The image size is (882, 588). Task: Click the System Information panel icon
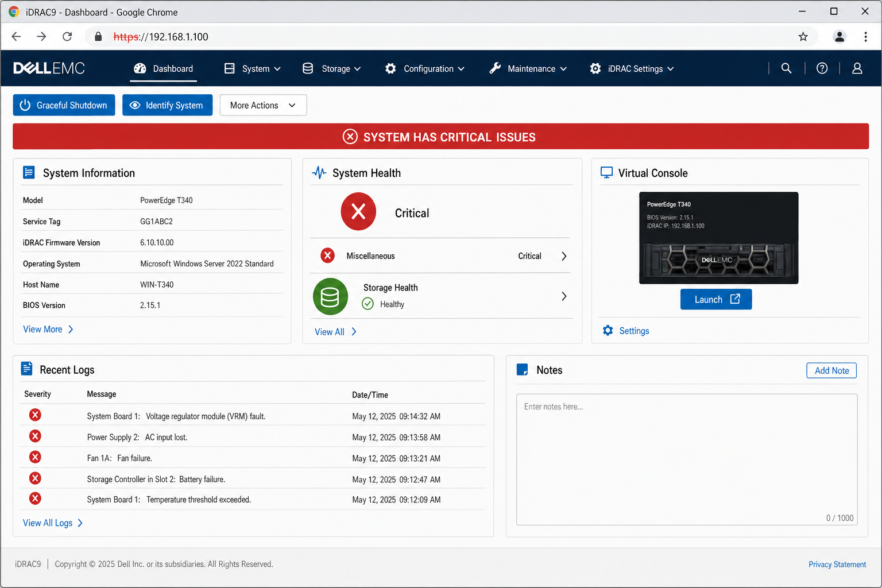29,172
